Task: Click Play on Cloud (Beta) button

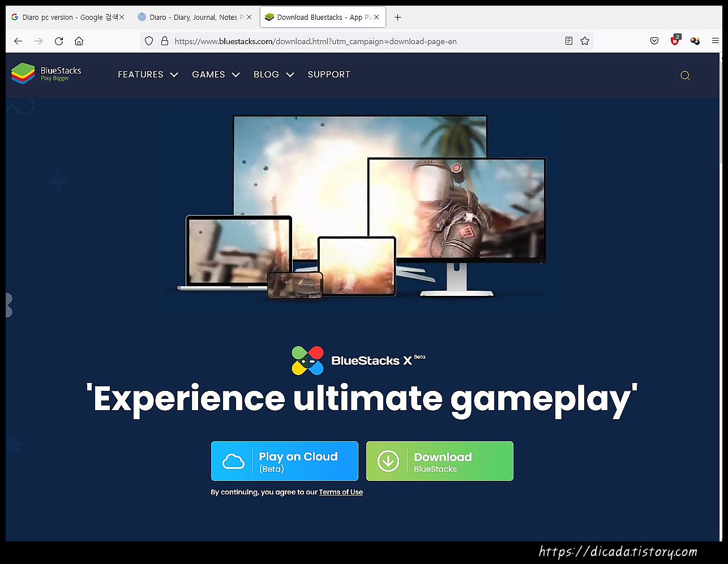Action: tap(285, 461)
